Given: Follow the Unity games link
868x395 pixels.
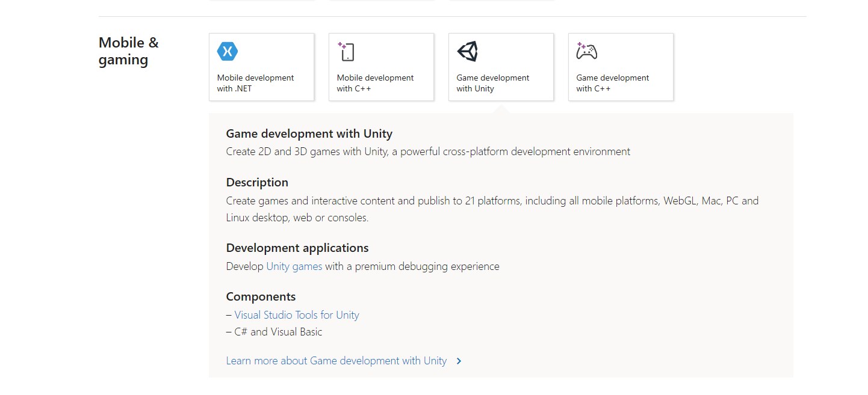Looking at the screenshot, I should click(294, 266).
